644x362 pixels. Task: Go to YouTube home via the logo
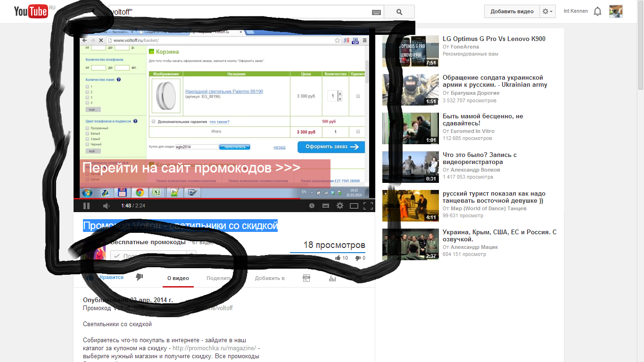[31, 11]
